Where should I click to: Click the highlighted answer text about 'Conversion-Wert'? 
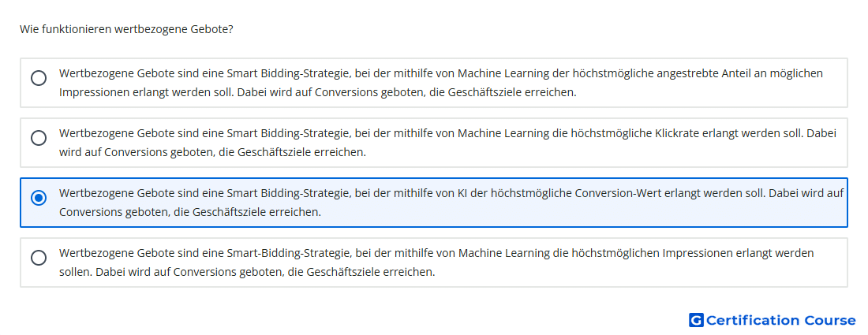(x=451, y=203)
